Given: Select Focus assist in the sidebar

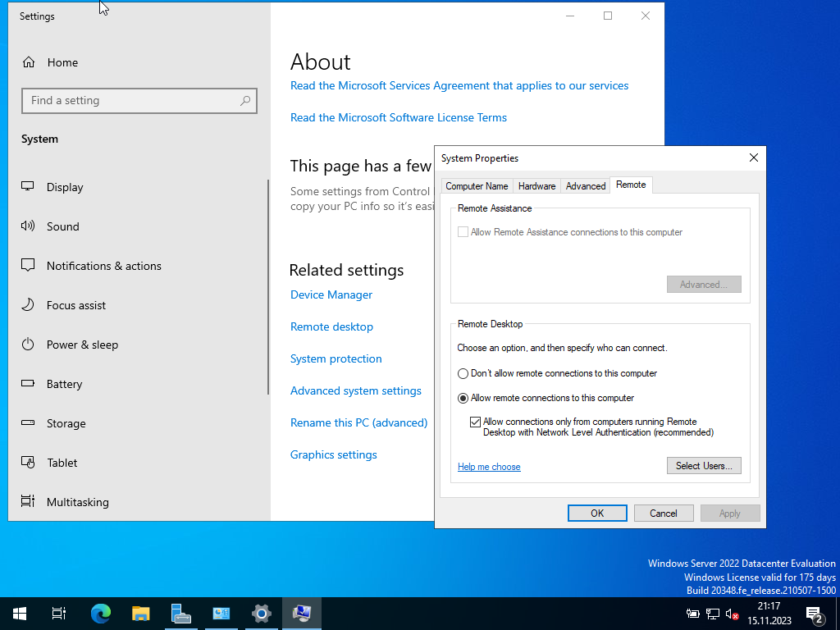Looking at the screenshot, I should coord(63,305).
